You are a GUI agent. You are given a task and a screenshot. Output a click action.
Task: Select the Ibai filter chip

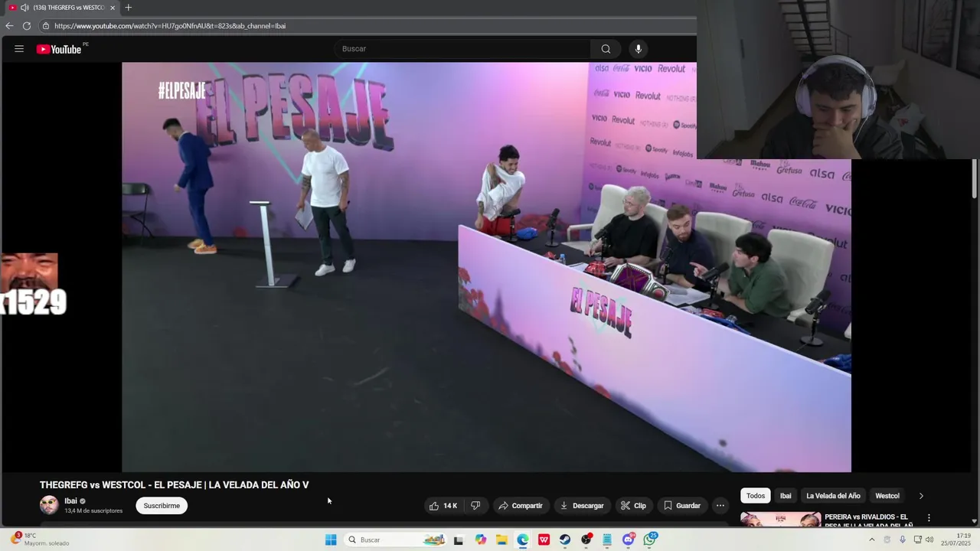click(x=786, y=496)
